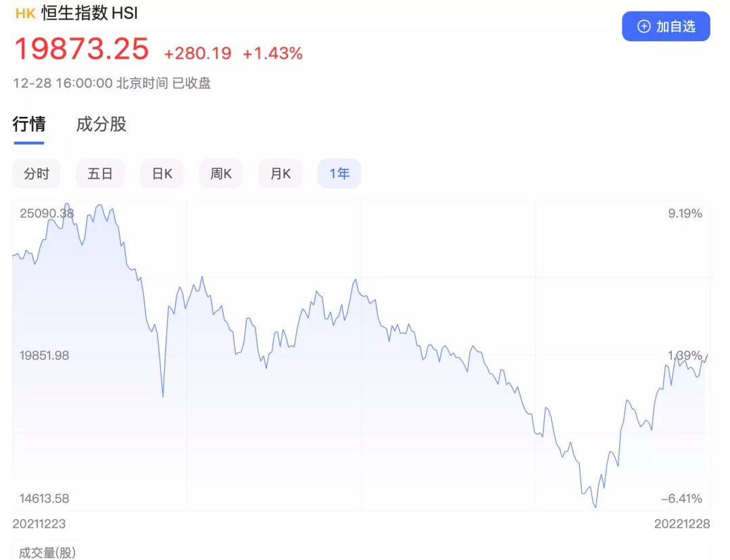Click the chart's highest peak point
730x560 pixels.
[66, 204]
